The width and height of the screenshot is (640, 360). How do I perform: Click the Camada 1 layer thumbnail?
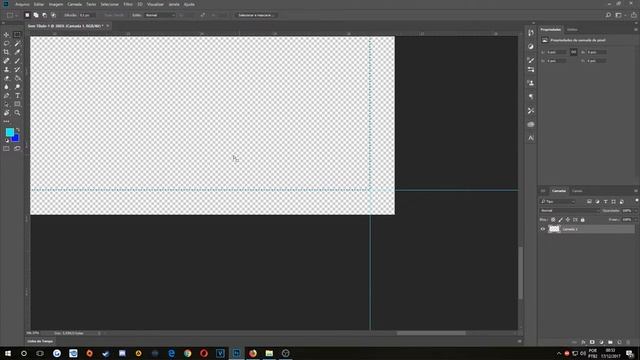coord(554,229)
